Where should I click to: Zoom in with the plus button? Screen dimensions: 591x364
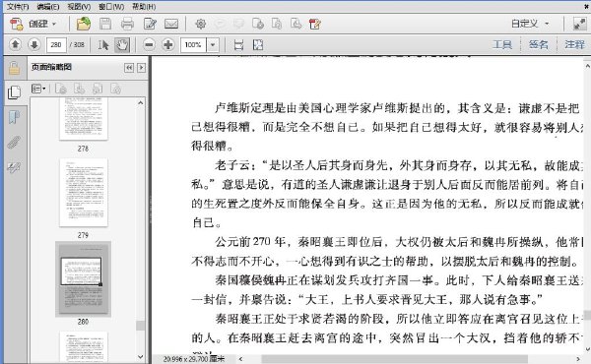168,45
